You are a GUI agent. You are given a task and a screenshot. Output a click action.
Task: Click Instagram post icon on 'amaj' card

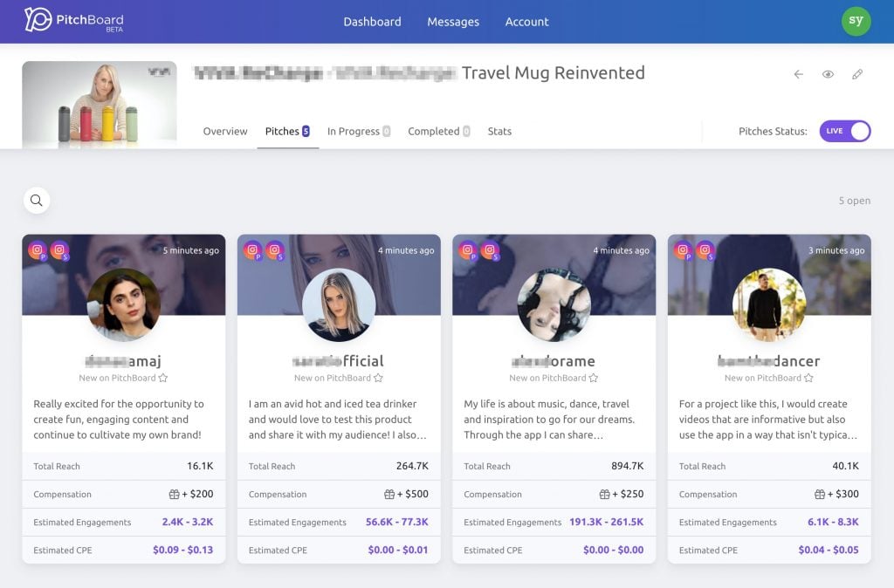tap(38, 250)
